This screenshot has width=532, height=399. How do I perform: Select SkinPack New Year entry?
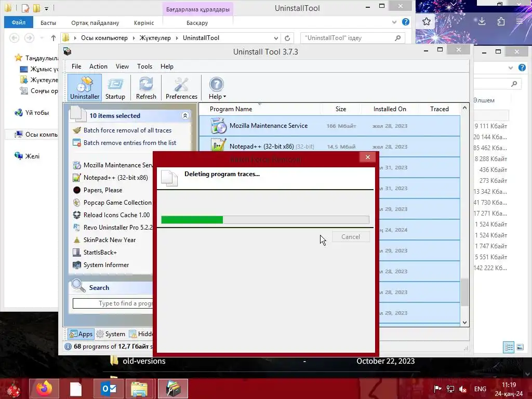click(x=104, y=240)
